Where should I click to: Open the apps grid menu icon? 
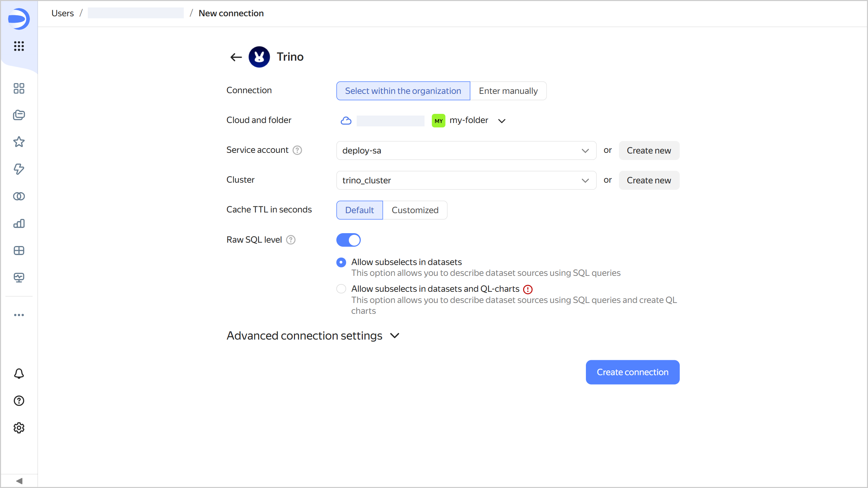click(x=19, y=46)
